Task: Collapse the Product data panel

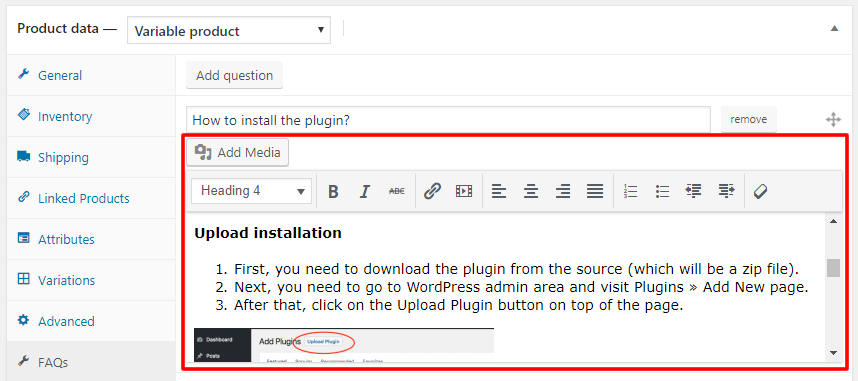Action: [834, 28]
